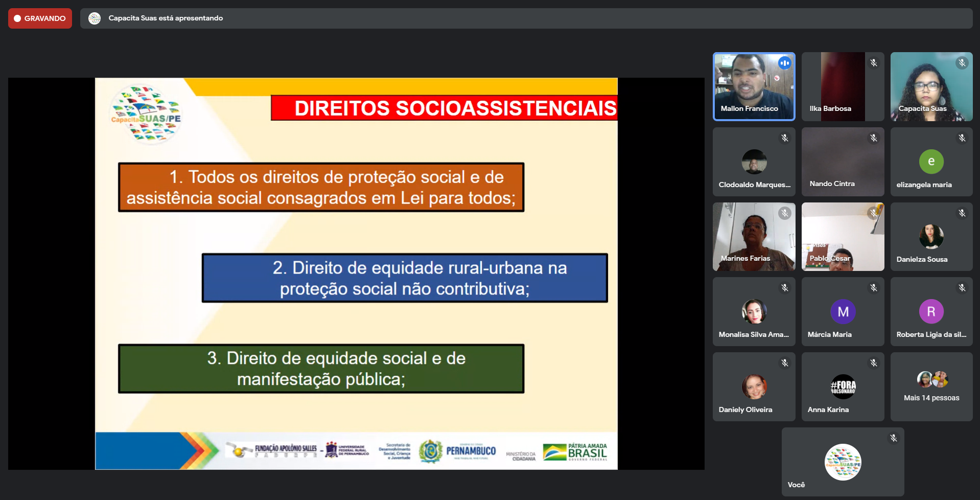Click the 'Capacita Suas está apresentando' banner
The image size is (980, 500).
click(x=166, y=18)
